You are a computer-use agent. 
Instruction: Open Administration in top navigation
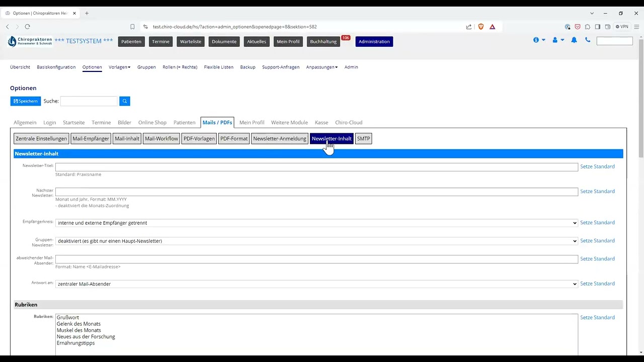pyautogui.click(x=374, y=42)
